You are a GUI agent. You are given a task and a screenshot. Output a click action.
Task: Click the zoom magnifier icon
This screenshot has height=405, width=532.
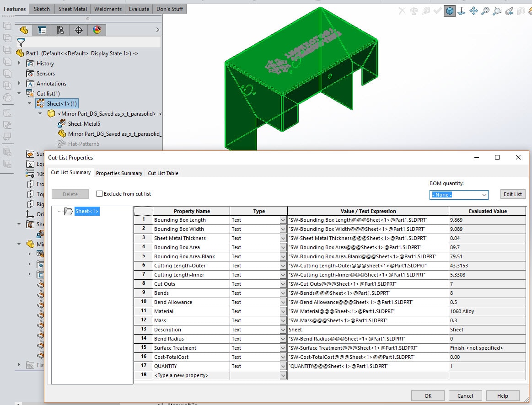point(485,11)
